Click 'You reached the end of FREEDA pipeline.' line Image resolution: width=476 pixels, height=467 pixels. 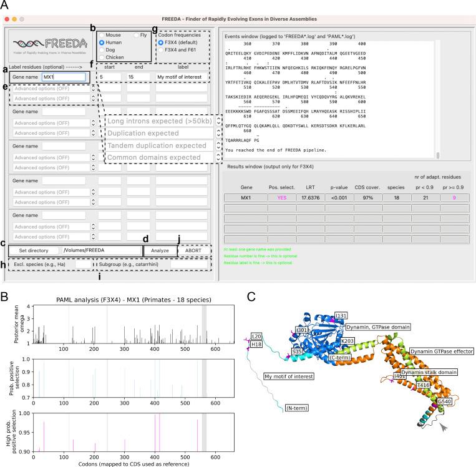pyautogui.click(x=276, y=150)
